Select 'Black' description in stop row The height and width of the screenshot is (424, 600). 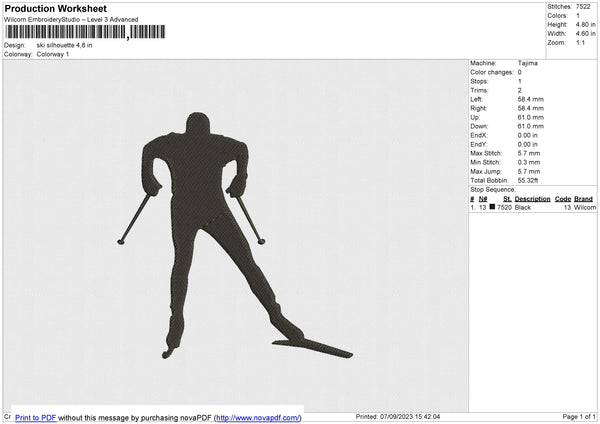(x=523, y=207)
